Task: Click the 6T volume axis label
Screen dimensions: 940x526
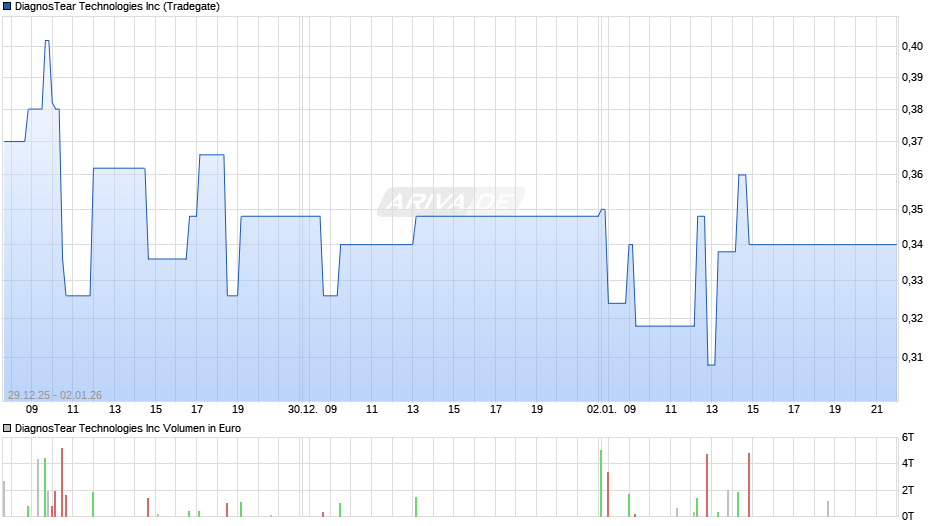Action: [x=908, y=437]
